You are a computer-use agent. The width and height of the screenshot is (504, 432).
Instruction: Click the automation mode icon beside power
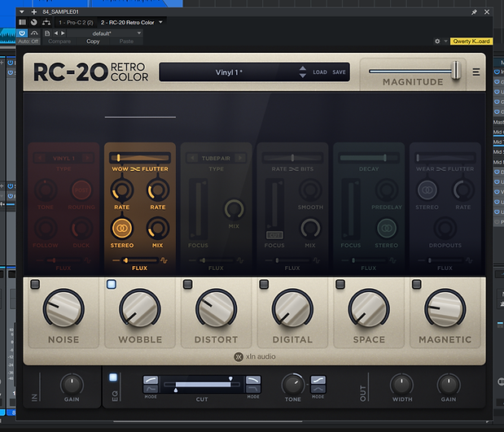[34, 33]
